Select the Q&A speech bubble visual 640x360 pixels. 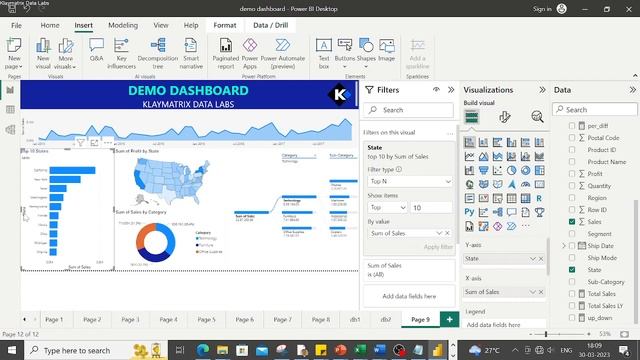(511, 212)
